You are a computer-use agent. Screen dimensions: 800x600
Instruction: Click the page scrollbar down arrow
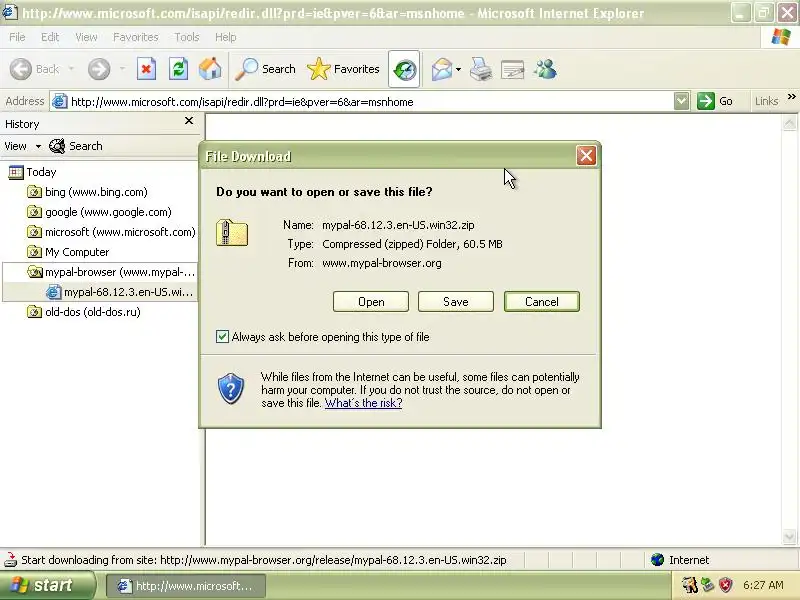click(x=789, y=537)
